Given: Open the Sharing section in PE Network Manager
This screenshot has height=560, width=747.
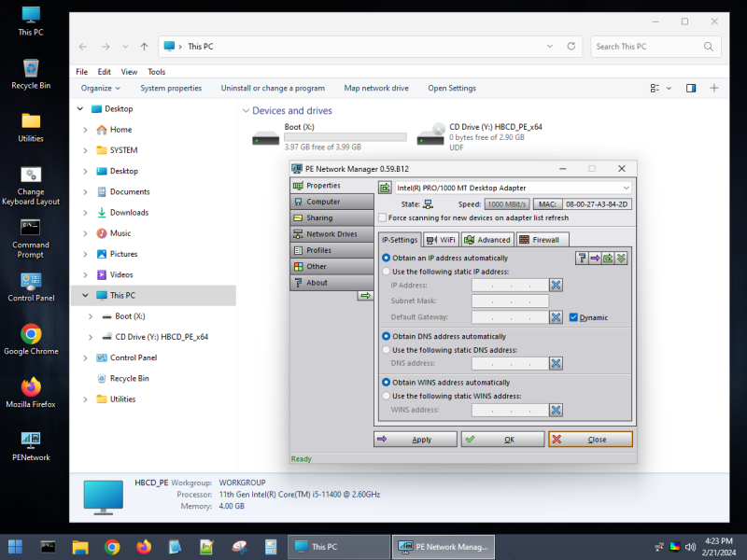Looking at the screenshot, I should coord(332,217).
